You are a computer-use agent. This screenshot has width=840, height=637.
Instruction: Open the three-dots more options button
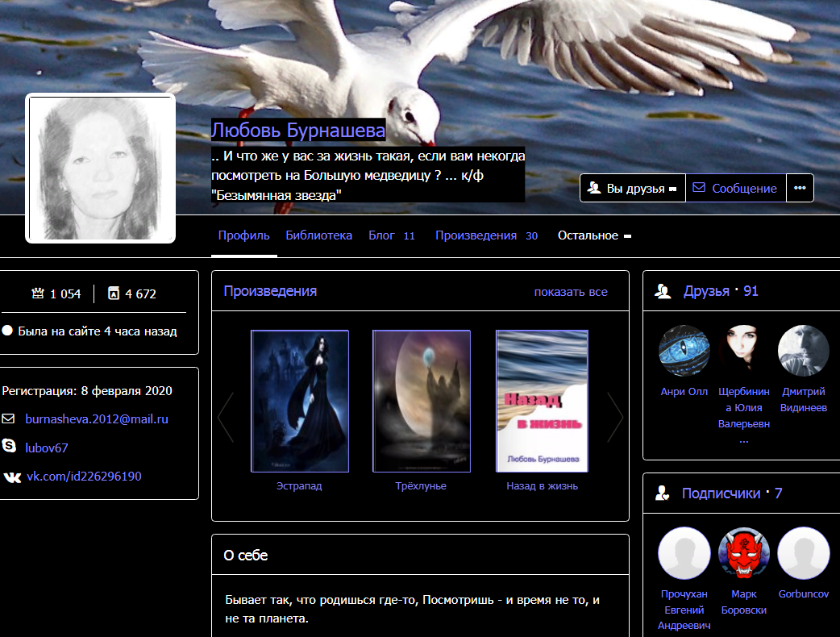point(800,188)
